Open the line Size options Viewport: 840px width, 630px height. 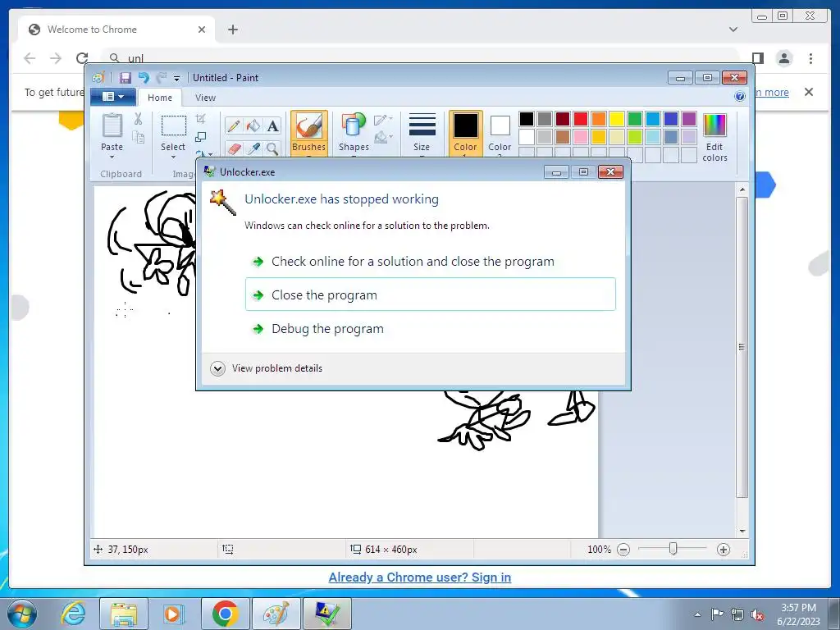422,133
